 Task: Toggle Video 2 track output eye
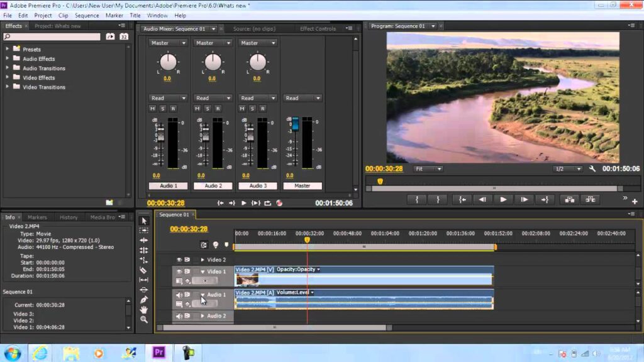tap(179, 260)
